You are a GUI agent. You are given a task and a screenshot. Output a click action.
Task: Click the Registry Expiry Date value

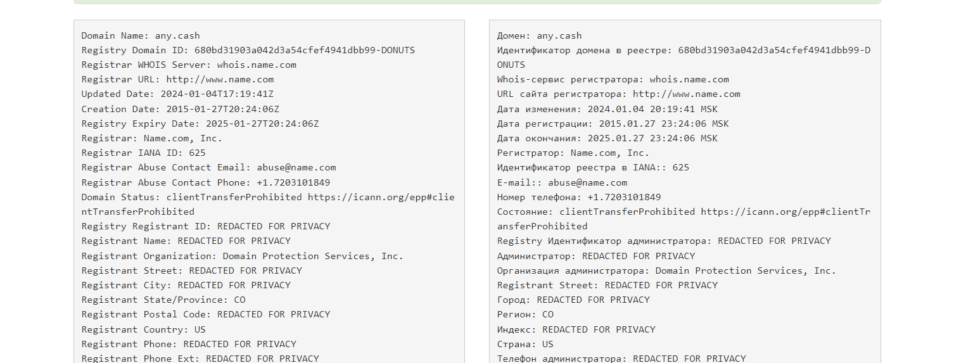coord(259,124)
